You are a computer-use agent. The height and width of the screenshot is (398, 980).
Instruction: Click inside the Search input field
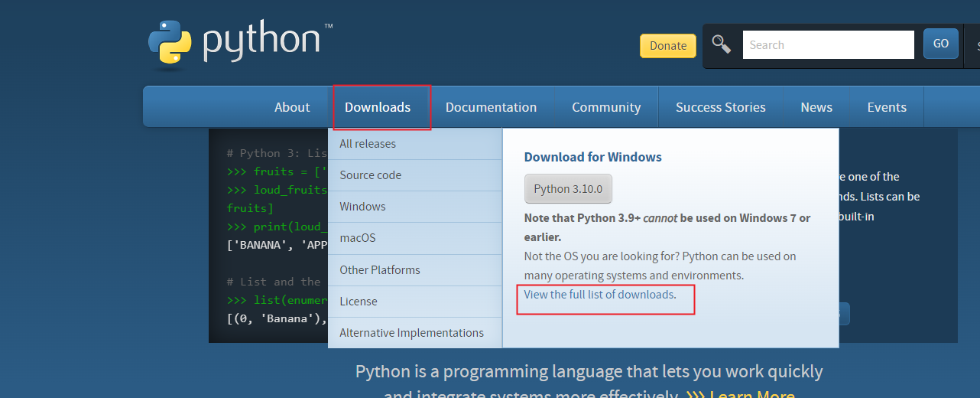pyautogui.click(x=828, y=45)
